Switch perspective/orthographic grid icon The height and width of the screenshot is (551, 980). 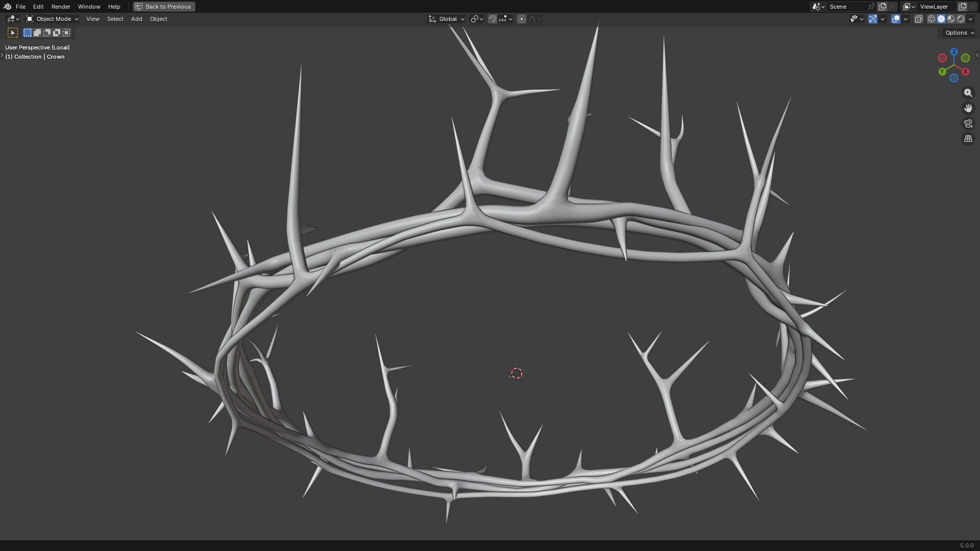pyautogui.click(x=968, y=139)
